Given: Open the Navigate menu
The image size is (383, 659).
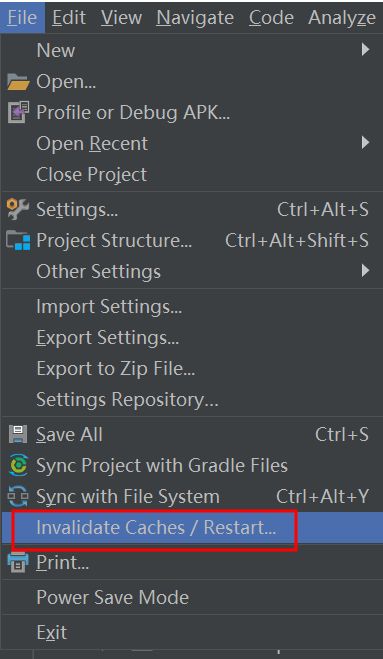Looking at the screenshot, I should [x=195, y=18].
